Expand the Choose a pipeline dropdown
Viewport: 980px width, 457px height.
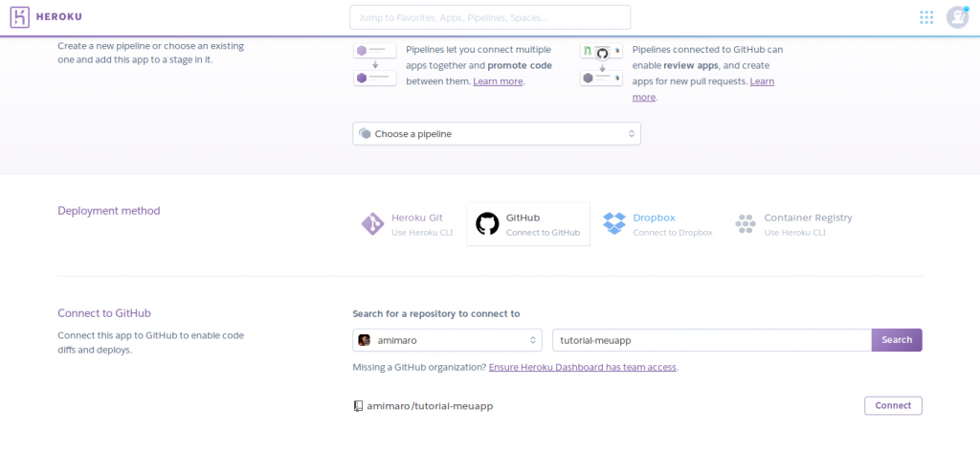pyautogui.click(x=496, y=134)
